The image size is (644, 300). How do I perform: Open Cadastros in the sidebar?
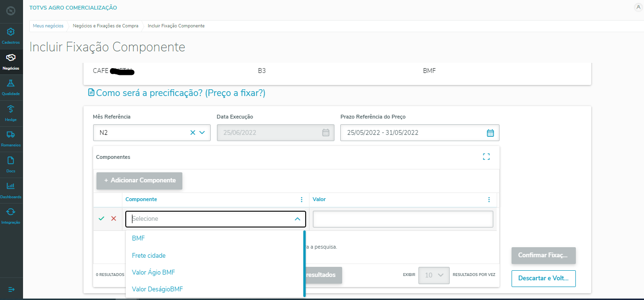[x=11, y=36]
